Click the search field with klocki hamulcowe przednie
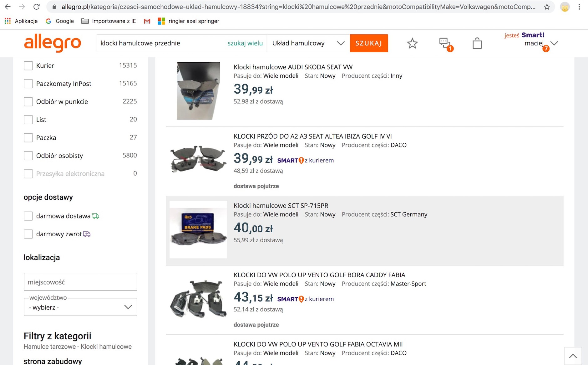588x365 pixels. tap(161, 43)
